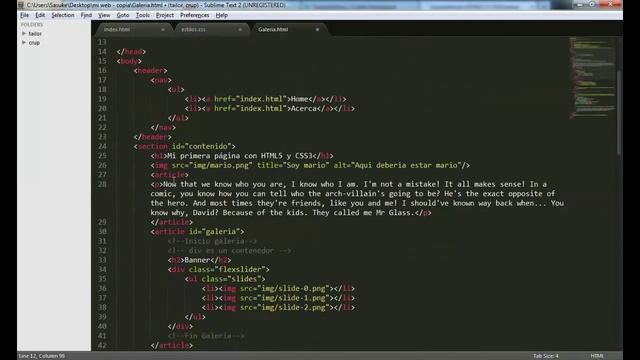This screenshot has height=360, width=640.
Task: Click the alt 'Aqui deberia estar mario' text
Action: pos(406,165)
